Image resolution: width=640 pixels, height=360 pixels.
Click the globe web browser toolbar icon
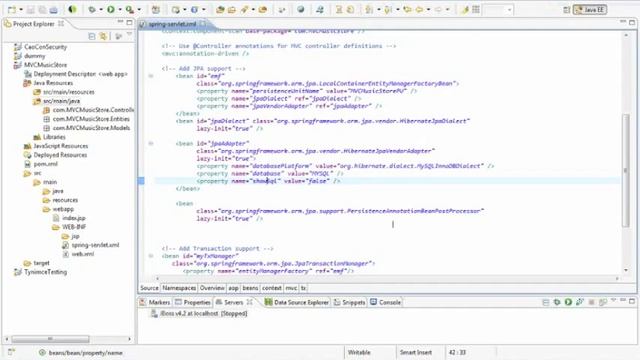[x=301, y=9]
